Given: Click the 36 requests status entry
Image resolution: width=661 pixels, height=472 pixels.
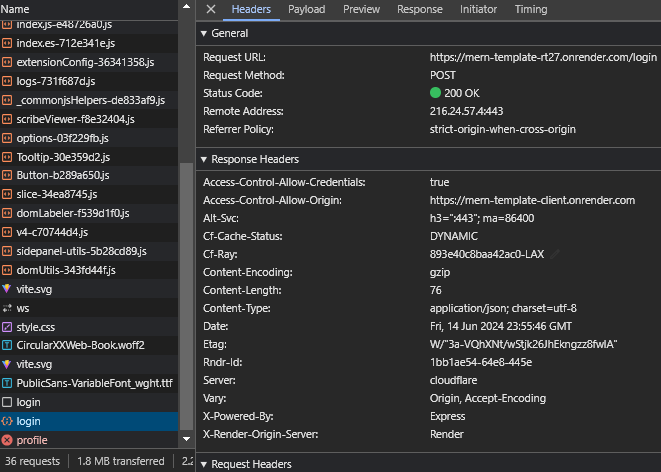Looking at the screenshot, I should pyautogui.click(x=32, y=461).
